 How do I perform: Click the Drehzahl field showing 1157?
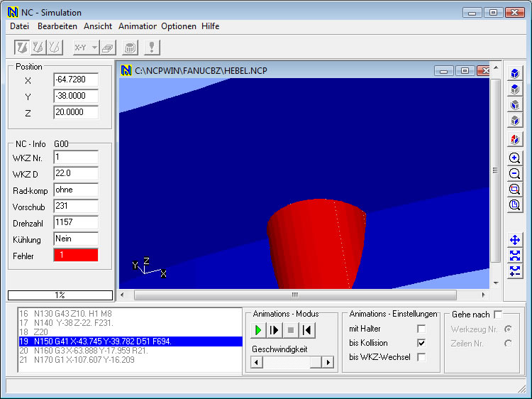(76, 222)
